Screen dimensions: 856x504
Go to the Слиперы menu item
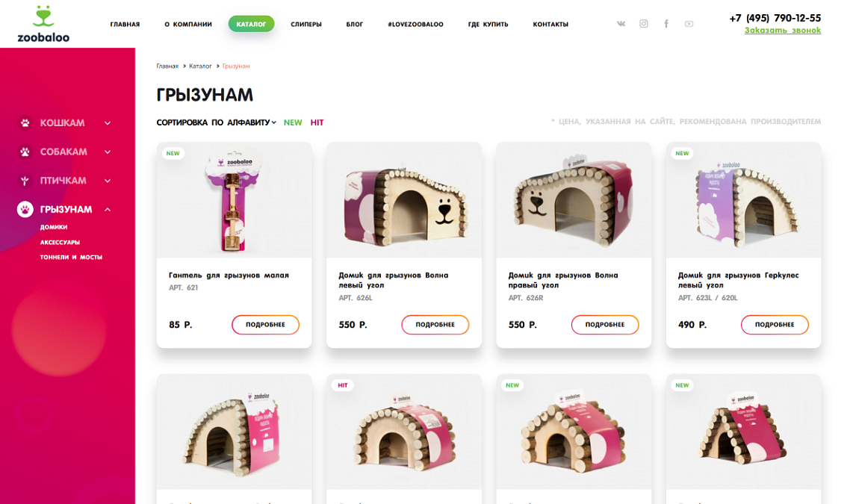coord(306,25)
